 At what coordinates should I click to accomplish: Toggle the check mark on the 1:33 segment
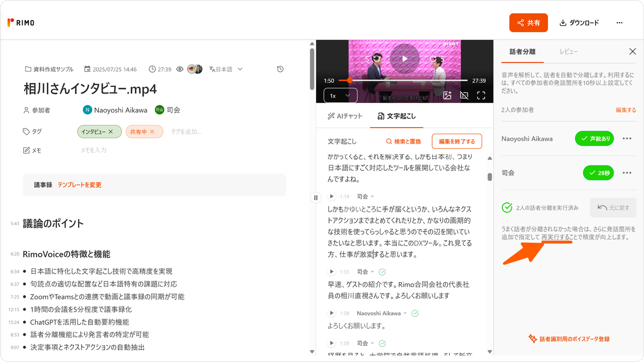pyautogui.click(x=382, y=271)
